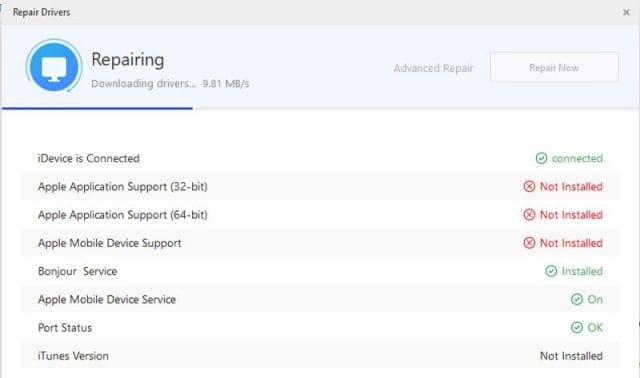
Task: Select Apple Application Support (32-bit) label
Action: pyautogui.click(x=122, y=187)
